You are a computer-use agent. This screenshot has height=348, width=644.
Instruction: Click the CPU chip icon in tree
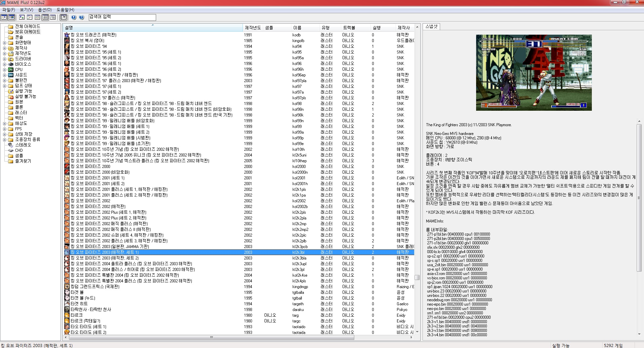[11, 70]
